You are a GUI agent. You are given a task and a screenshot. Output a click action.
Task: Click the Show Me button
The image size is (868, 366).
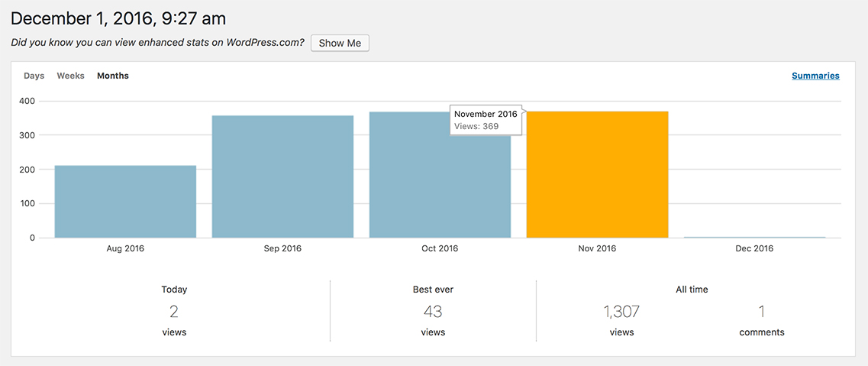click(340, 44)
